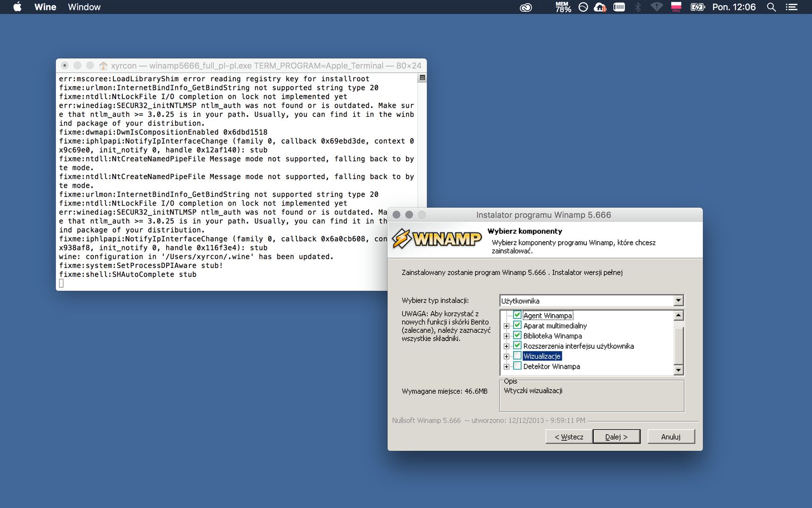Click the clock showing Pon. 12:06

point(734,7)
